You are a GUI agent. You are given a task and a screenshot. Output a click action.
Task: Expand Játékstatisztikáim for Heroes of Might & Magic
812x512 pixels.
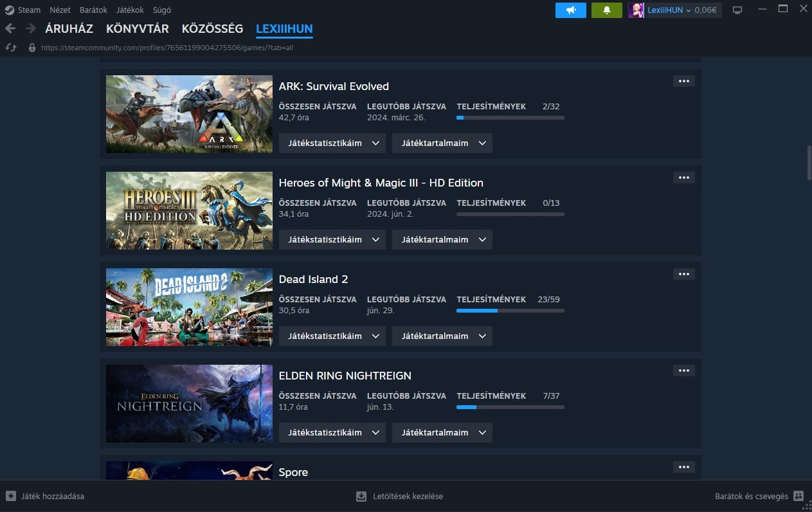tap(332, 239)
